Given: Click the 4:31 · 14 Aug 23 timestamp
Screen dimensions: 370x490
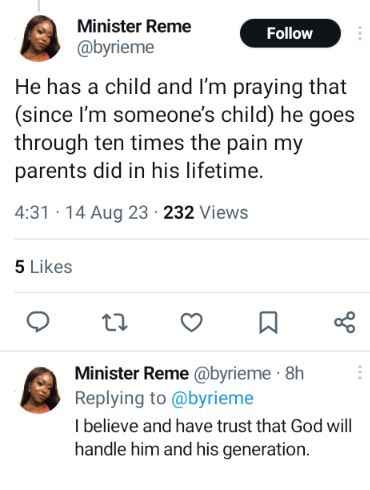Looking at the screenshot, I should (81, 212).
